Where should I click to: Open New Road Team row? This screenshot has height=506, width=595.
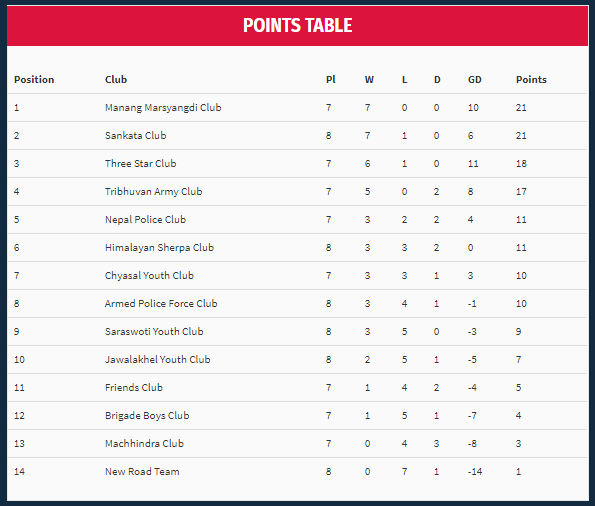[x=297, y=471]
